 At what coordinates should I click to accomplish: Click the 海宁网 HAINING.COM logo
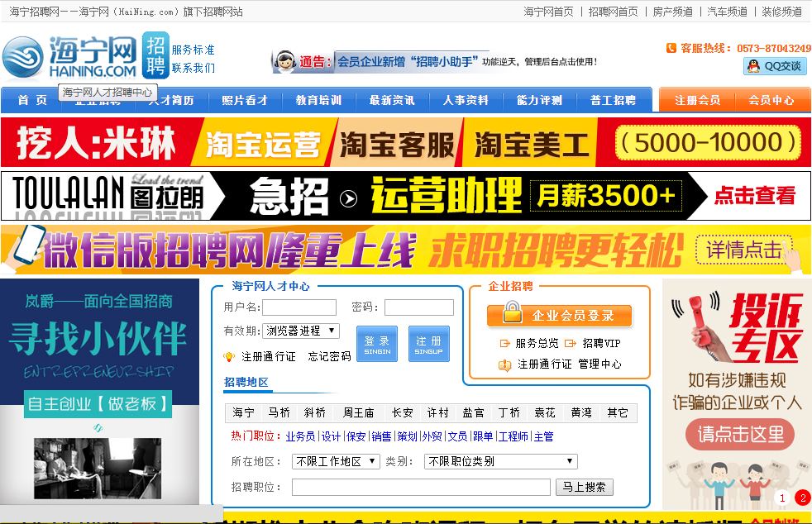point(70,56)
